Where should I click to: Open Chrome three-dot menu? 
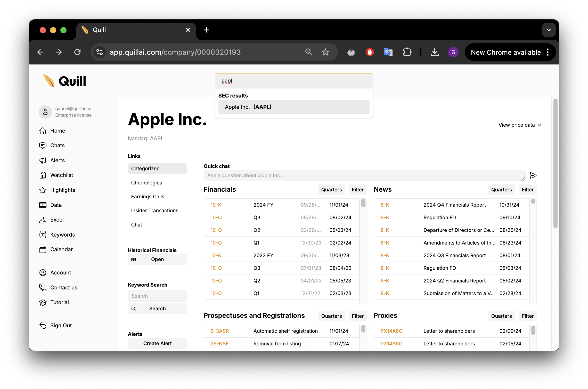(548, 52)
